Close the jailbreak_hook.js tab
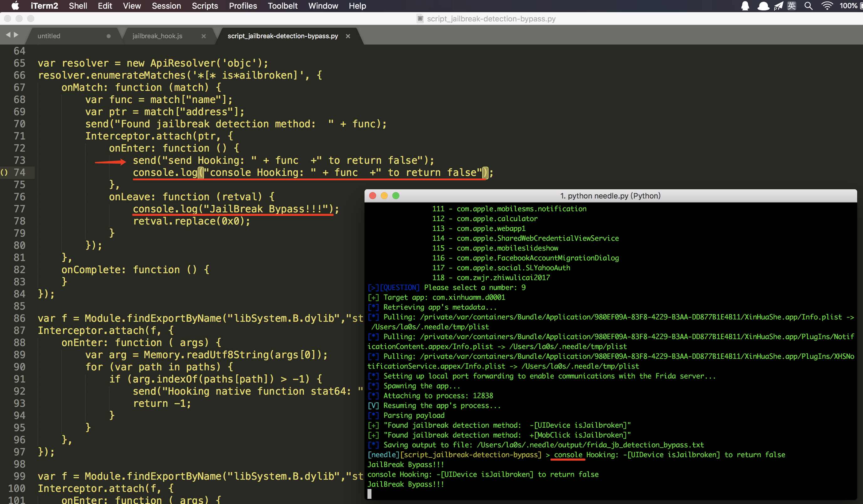The width and height of the screenshot is (863, 504). click(204, 36)
